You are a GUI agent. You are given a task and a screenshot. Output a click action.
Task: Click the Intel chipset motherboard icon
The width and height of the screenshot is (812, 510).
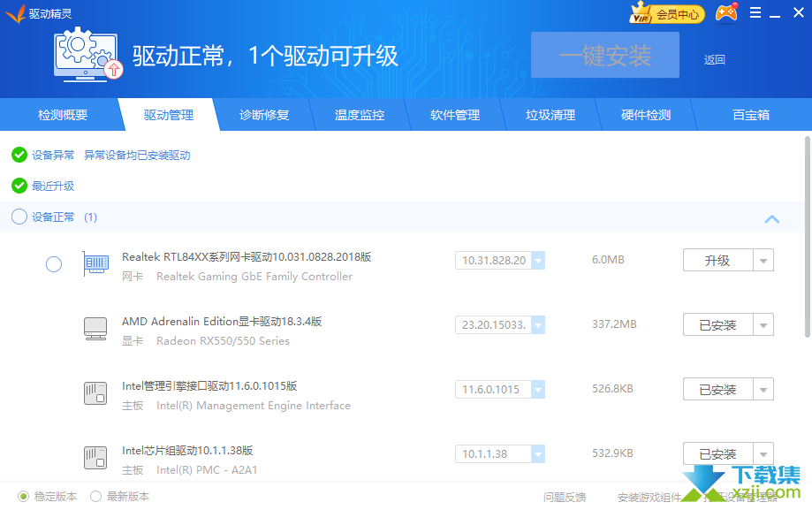[95, 458]
